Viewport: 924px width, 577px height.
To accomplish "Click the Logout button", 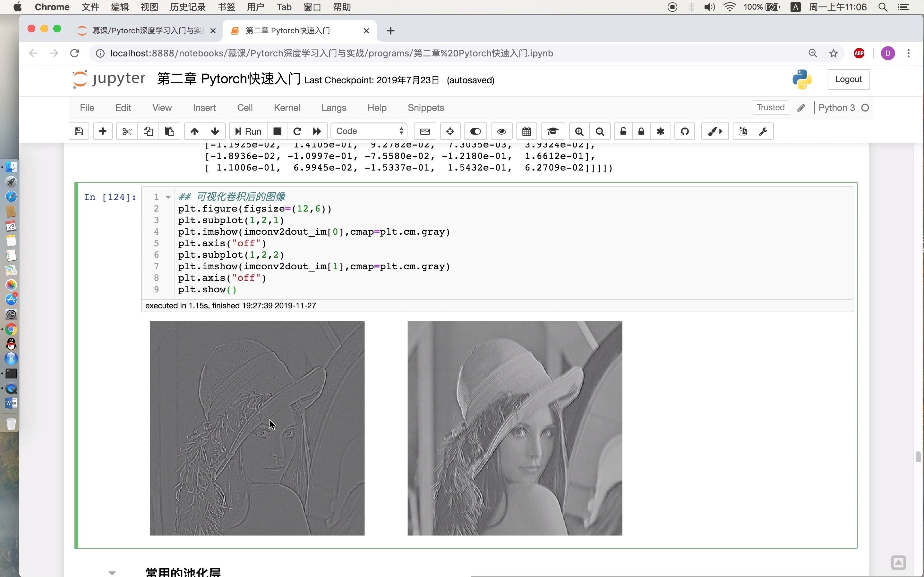I will tap(848, 79).
